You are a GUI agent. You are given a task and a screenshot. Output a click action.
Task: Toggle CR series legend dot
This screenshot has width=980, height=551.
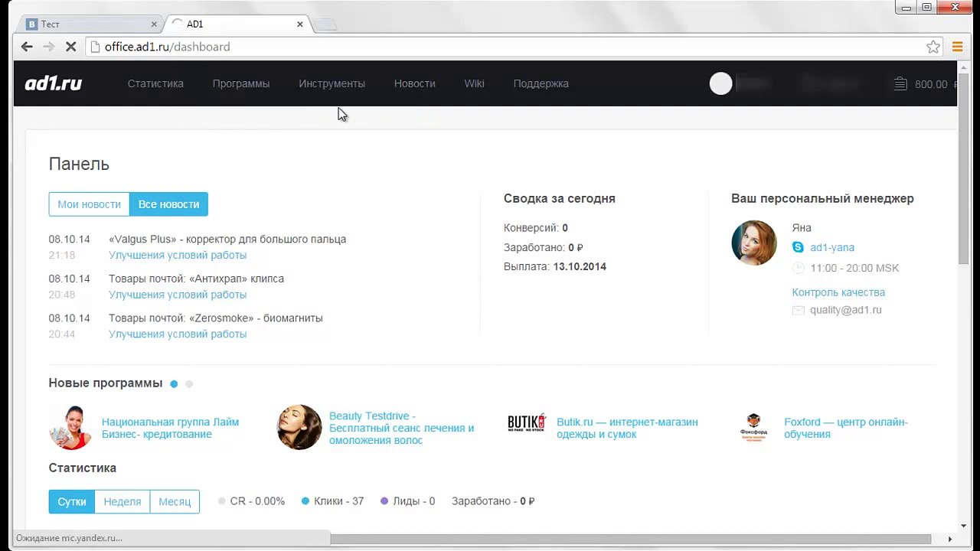point(221,501)
